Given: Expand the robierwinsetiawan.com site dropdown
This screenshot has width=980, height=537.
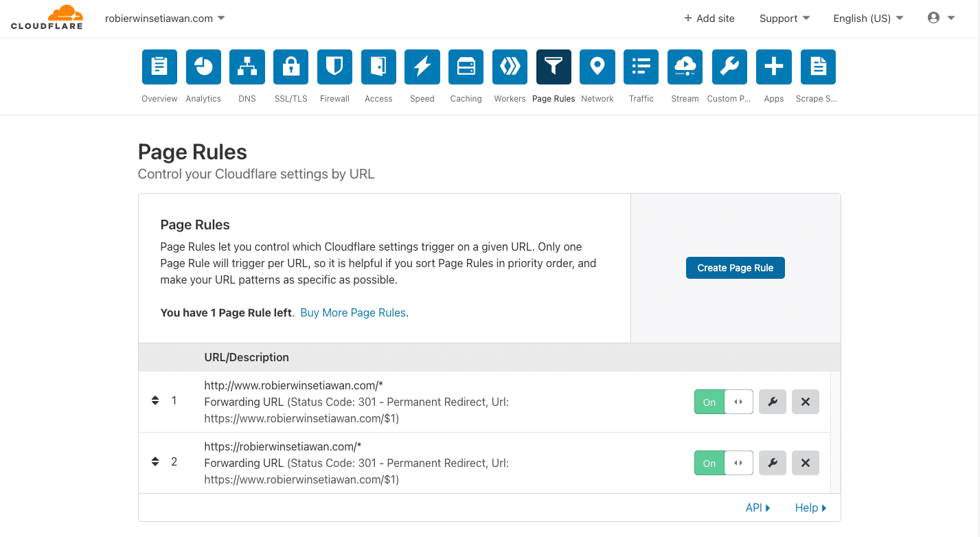Looking at the screenshot, I should [165, 19].
